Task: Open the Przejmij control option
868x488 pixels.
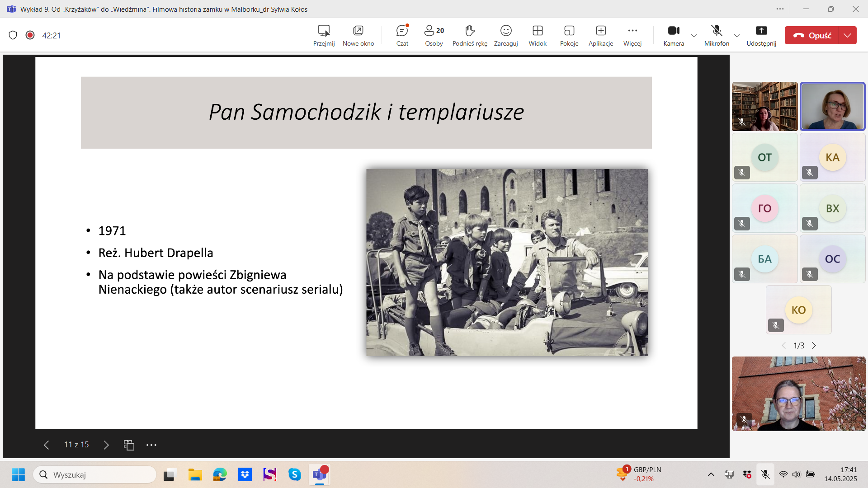Action: tap(324, 35)
